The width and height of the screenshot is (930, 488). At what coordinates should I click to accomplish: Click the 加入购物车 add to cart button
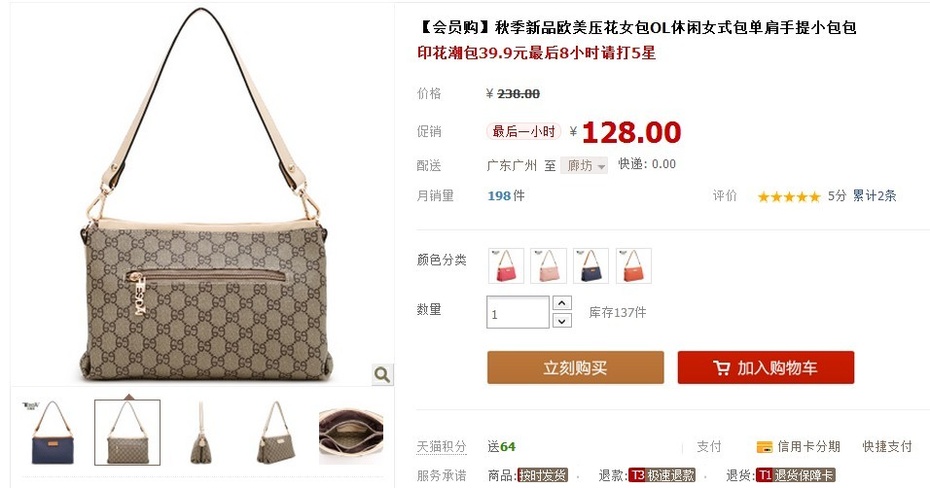pyautogui.click(x=766, y=368)
